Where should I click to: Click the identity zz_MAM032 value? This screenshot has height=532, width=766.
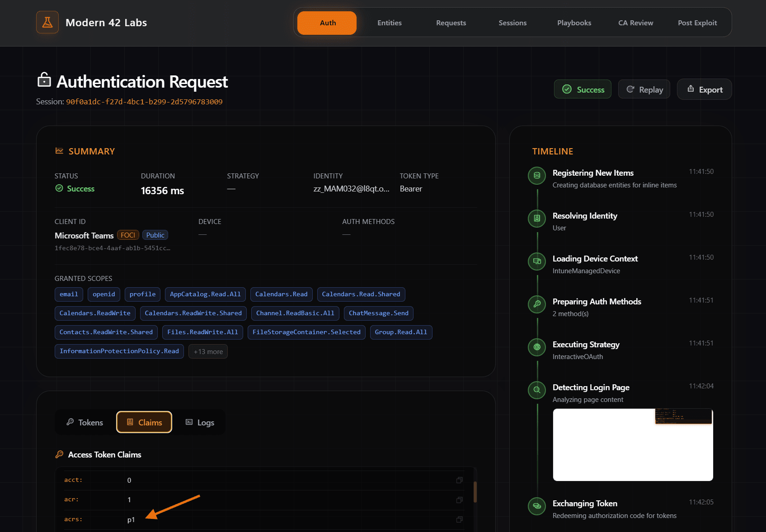(x=351, y=189)
